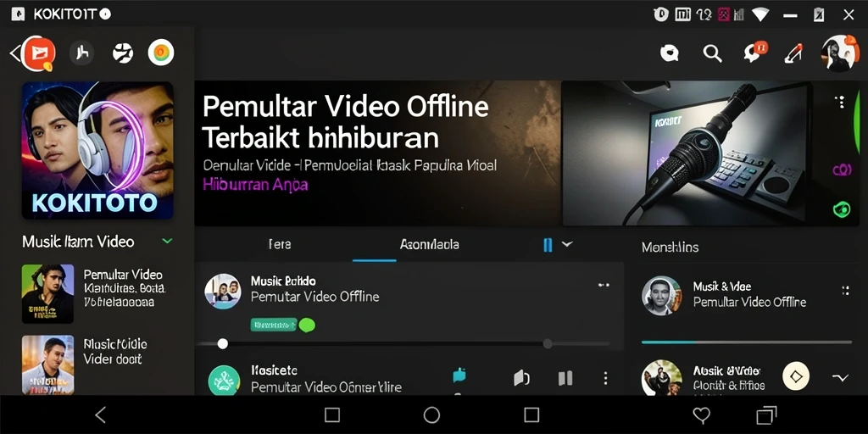868x434 pixels.
Task: Go back with the top-left arrow
Action: [14, 53]
